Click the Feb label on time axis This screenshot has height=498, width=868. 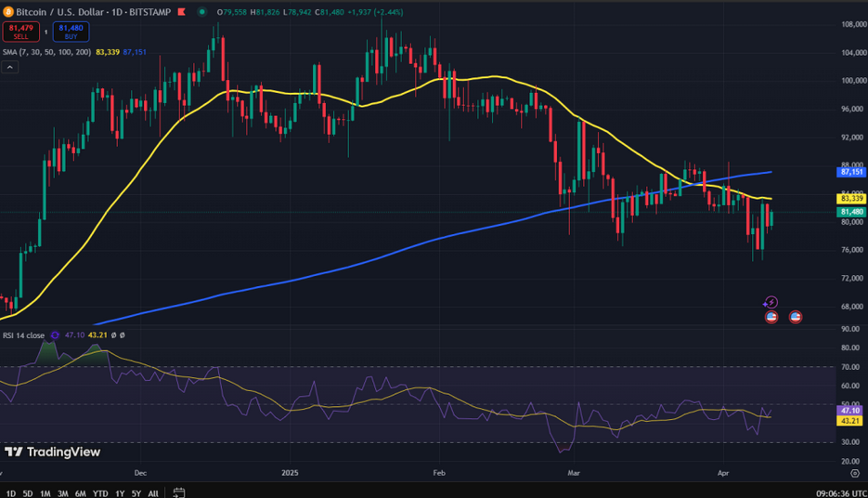pyautogui.click(x=439, y=473)
